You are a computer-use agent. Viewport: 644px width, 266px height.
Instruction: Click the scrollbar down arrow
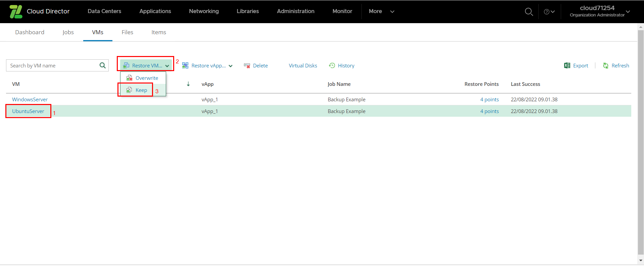[x=641, y=260]
